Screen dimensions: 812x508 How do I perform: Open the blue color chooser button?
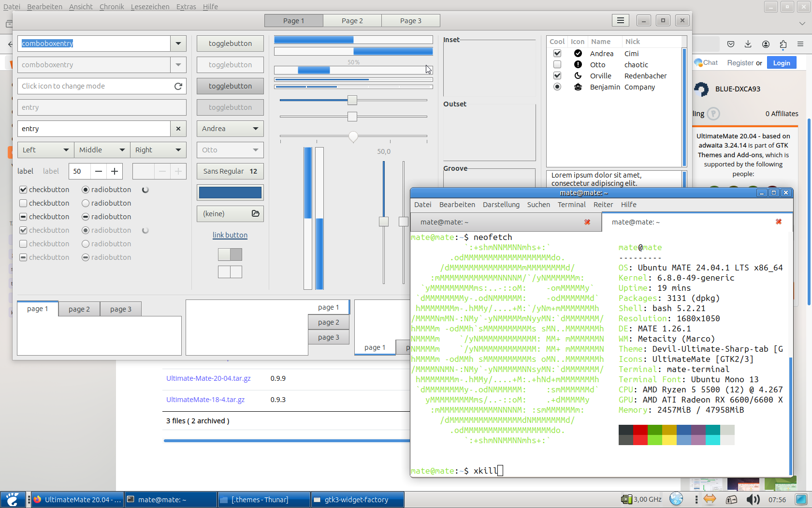[230, 193]
